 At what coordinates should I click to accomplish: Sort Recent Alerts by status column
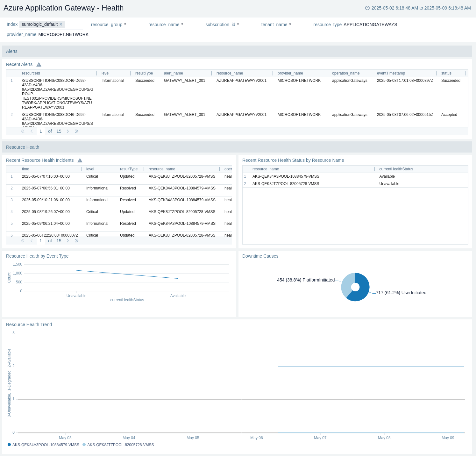(x=446, y=73)
